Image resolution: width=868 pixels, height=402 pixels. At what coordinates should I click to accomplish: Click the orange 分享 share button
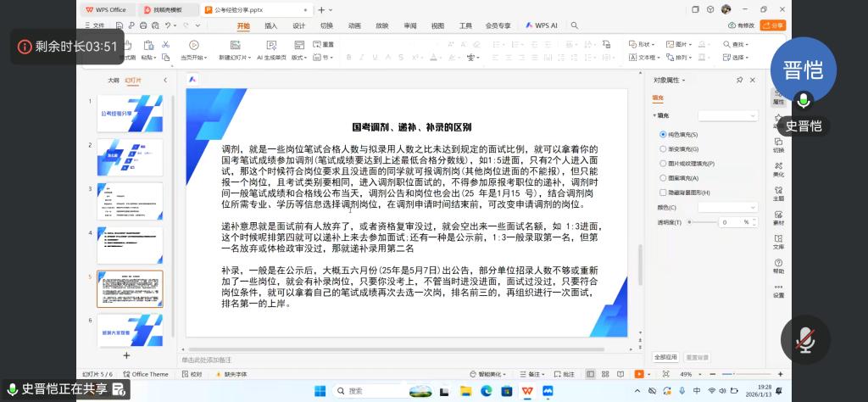[x=776, y=25]
